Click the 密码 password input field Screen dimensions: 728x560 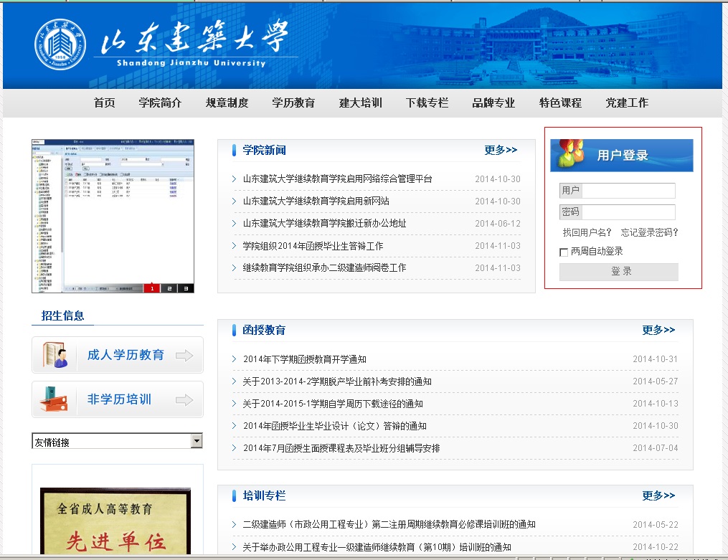point(628,212)
